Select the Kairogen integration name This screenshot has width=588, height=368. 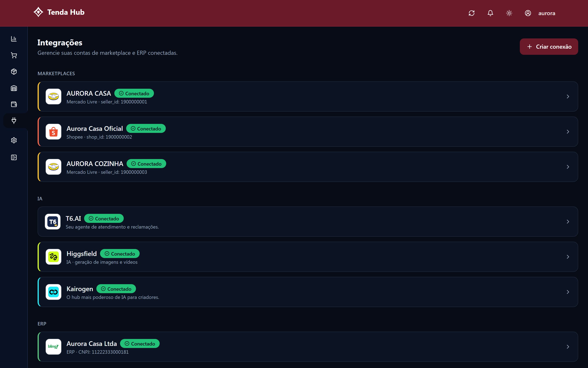80,289
